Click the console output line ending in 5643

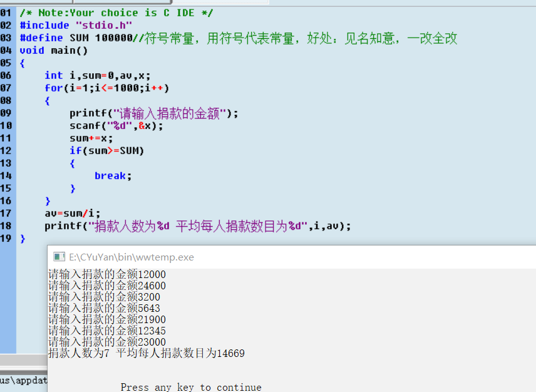(x=105, y=308)
